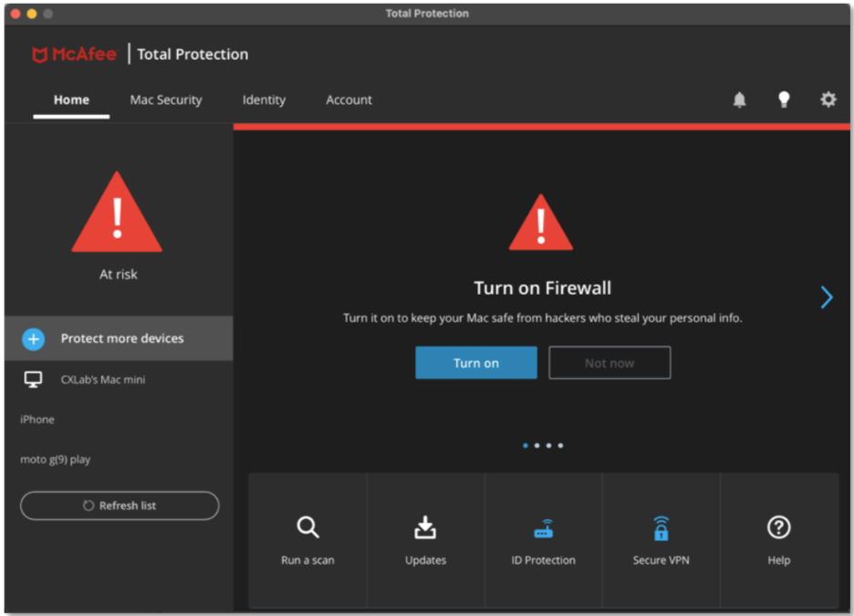
Task: Select the ID Protection router icon
Action: point(543,528)
